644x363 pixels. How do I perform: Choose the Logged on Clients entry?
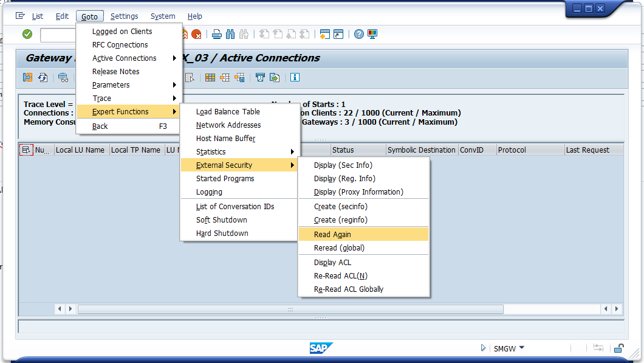(123, 31)
